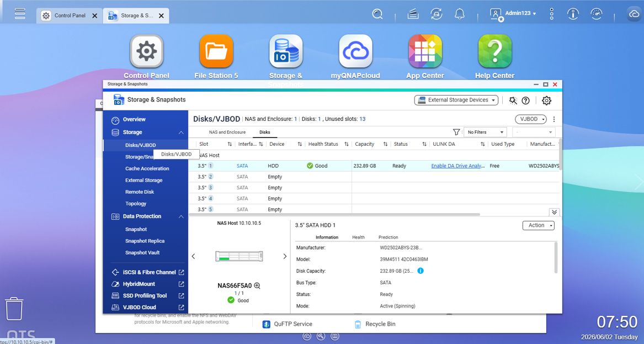Viewport: 644px width, 344px height.
Task: Open Topology in the sidebar
Action: pyautogui.click(x=136, y=203)
